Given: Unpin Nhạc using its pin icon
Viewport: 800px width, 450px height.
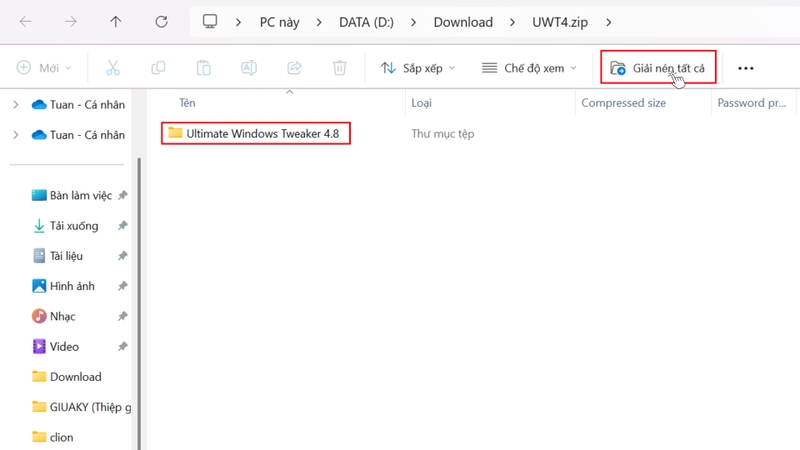Looking at the screenshot, I should [122, 316].
